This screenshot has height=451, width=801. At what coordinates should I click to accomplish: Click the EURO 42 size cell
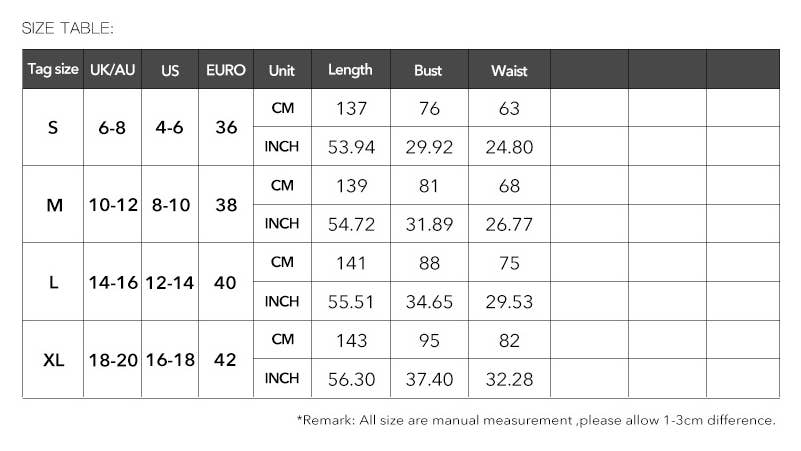[226, 359]
